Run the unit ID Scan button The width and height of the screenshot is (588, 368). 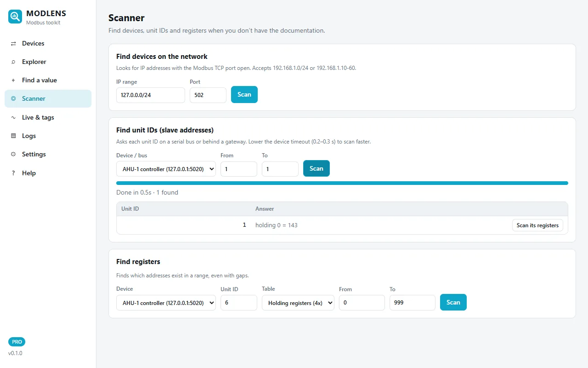click(x=317, y=168)
